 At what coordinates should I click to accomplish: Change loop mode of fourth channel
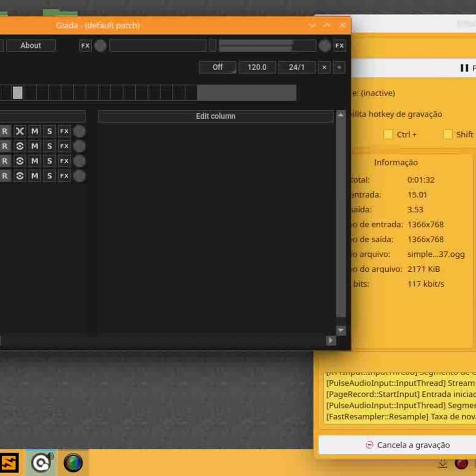point(20,176)
